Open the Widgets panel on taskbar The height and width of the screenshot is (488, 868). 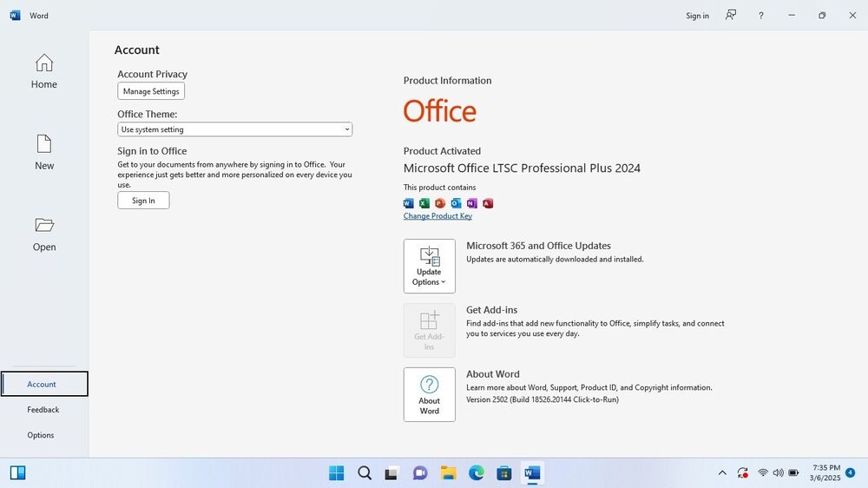17,472
